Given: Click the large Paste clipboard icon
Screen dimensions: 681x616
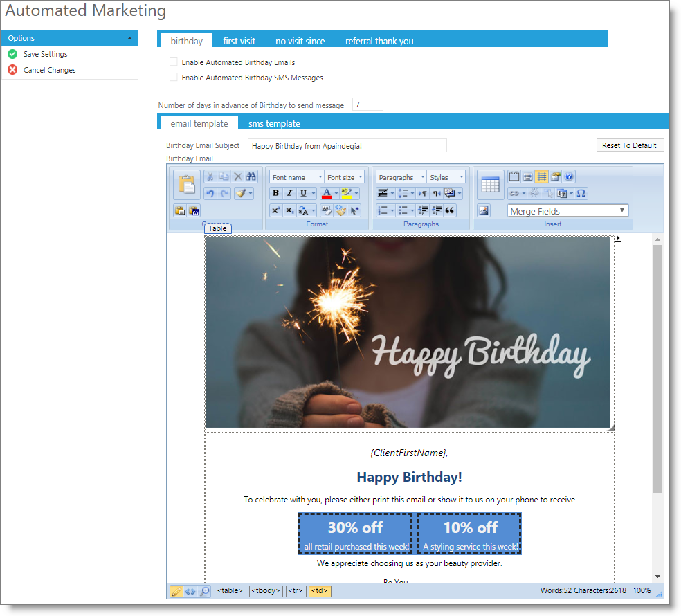Looking at the screenshot, I should [186, 184].
